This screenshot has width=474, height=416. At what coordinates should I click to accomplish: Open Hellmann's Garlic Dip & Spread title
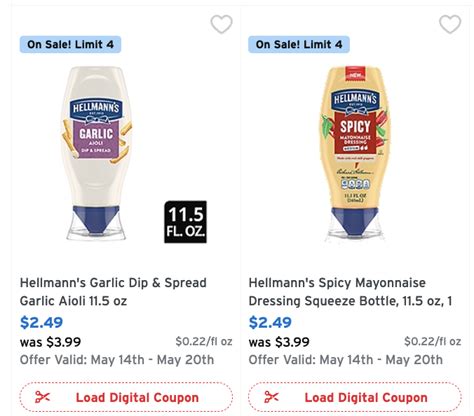coord(113,292)
